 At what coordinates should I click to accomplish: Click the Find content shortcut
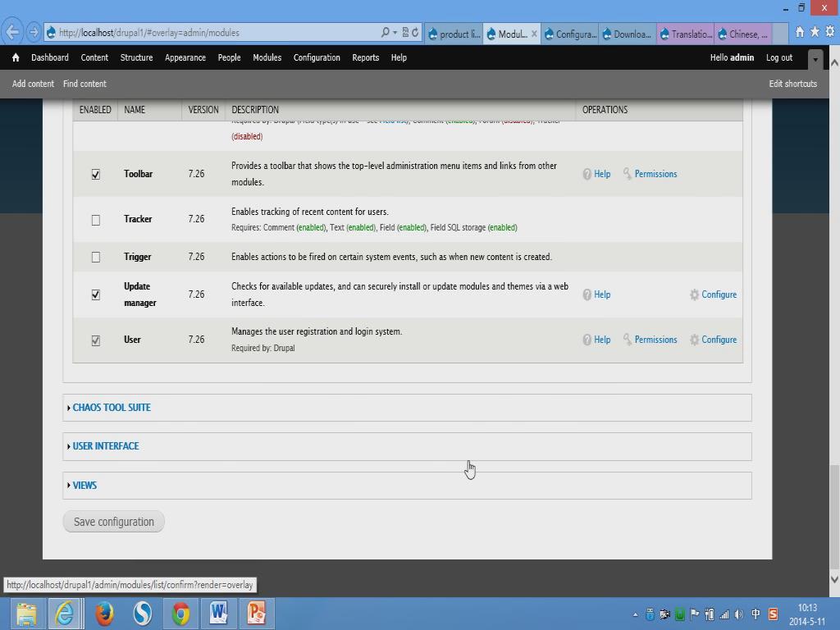coord(84,84)
